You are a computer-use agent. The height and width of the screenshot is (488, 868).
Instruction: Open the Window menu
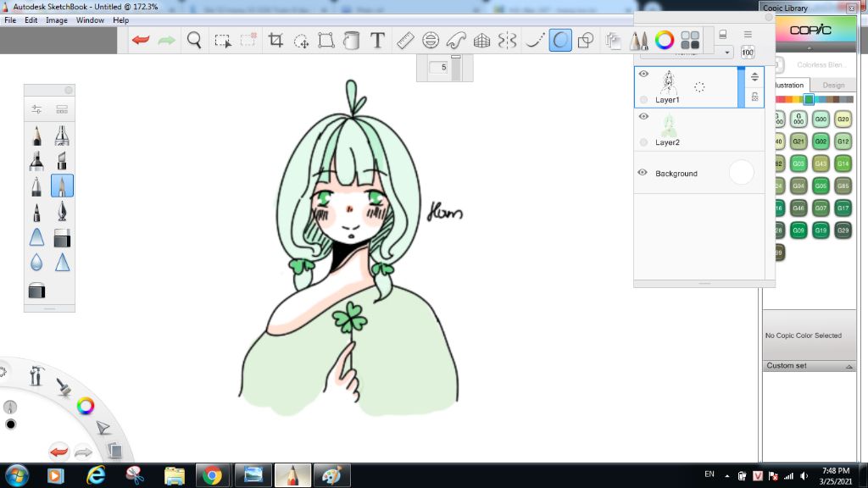tap(90, 20)
